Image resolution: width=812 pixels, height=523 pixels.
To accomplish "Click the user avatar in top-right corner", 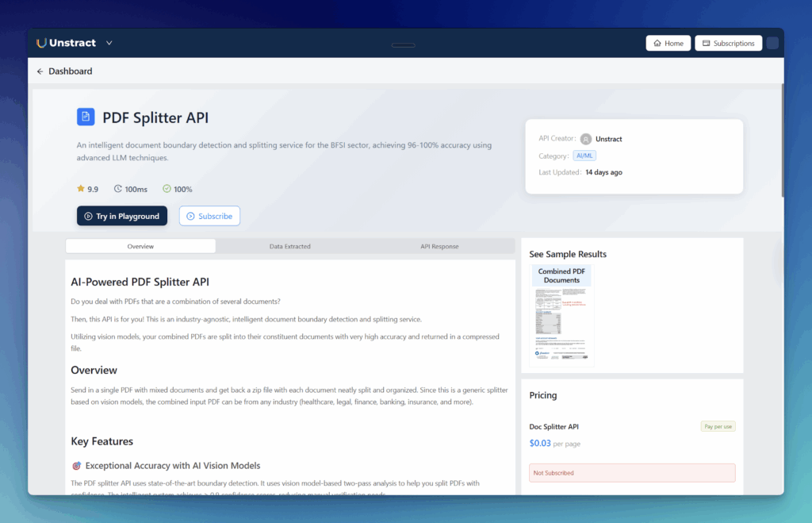I will [x=772, y=44].
